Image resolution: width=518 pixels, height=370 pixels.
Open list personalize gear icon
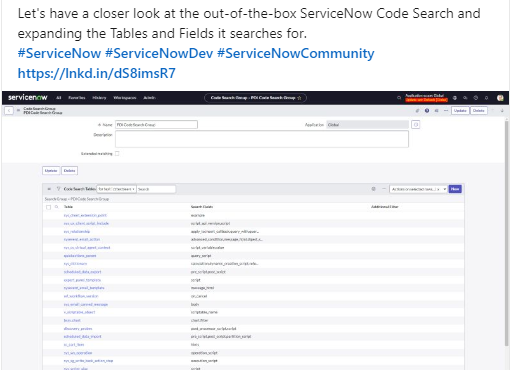click(x=374, y=189)
